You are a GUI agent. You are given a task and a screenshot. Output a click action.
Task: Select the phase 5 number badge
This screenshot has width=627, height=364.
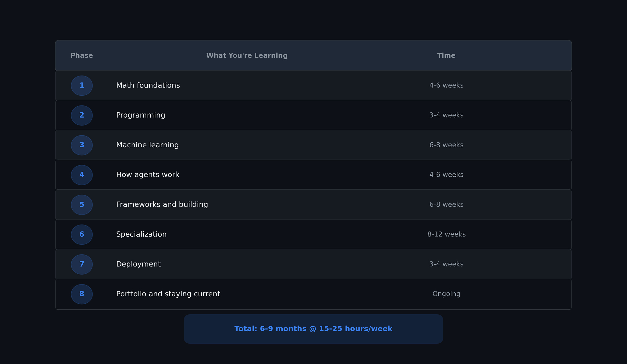(82, 205)
